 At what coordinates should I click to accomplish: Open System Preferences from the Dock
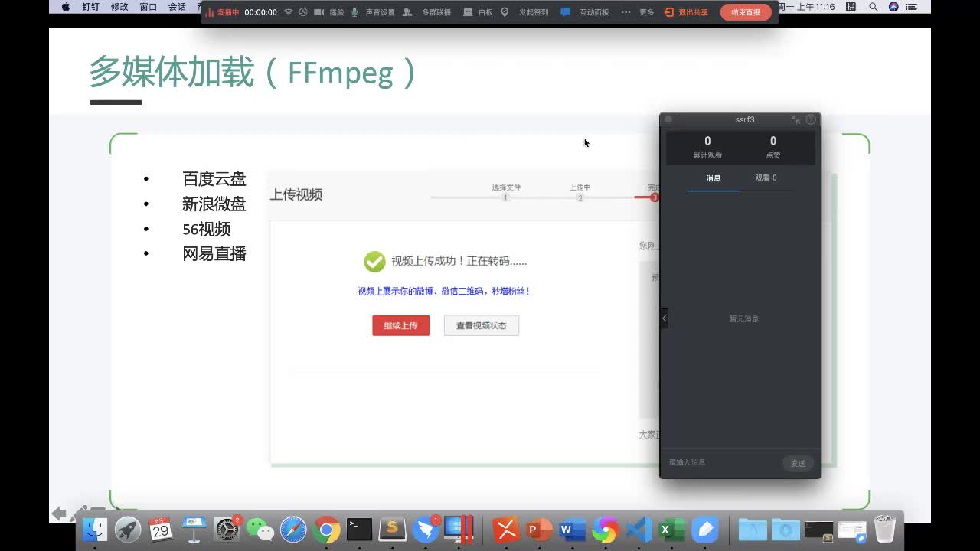[x=227, y=530]
